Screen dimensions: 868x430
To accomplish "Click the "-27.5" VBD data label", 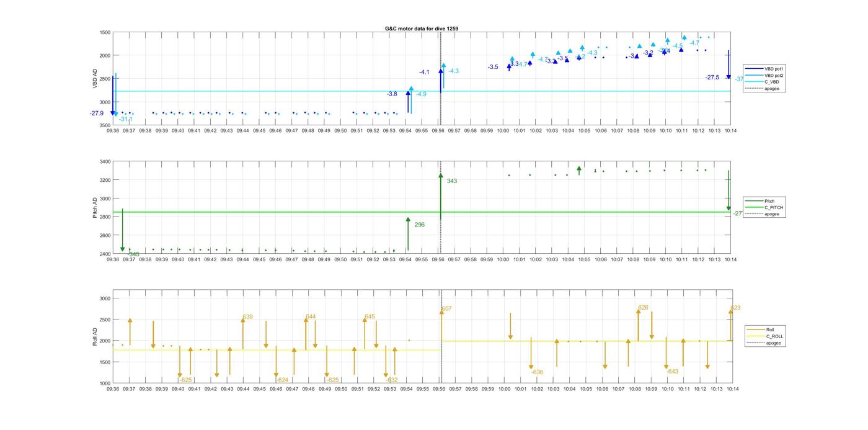I will coord(712,78).
